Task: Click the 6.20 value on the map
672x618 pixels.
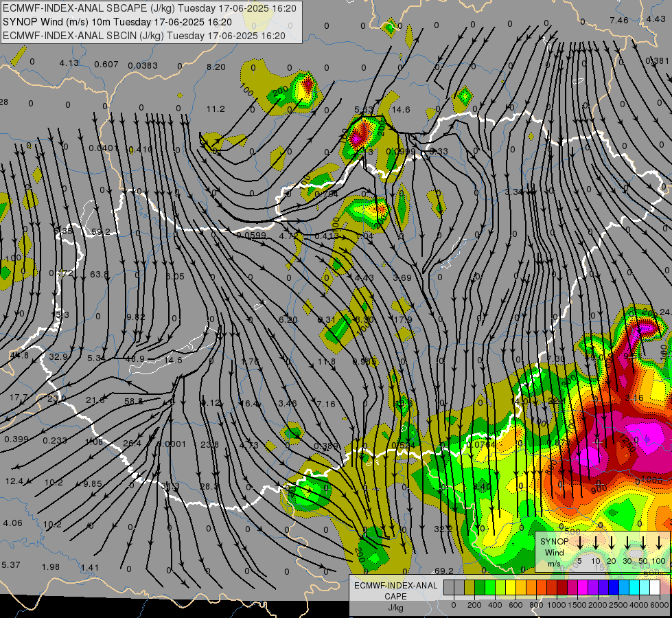Action: tap(288, 319)
